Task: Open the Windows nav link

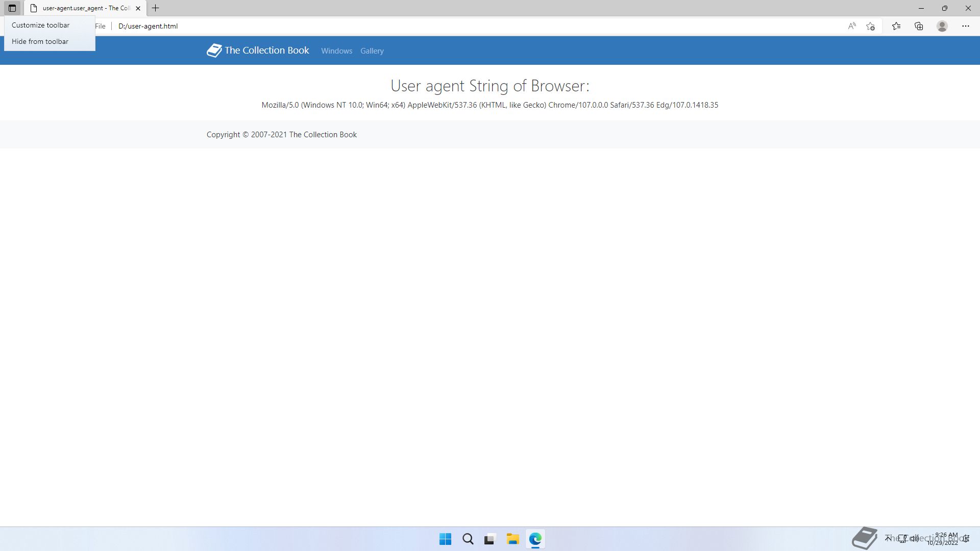Action: pos(336,51)
